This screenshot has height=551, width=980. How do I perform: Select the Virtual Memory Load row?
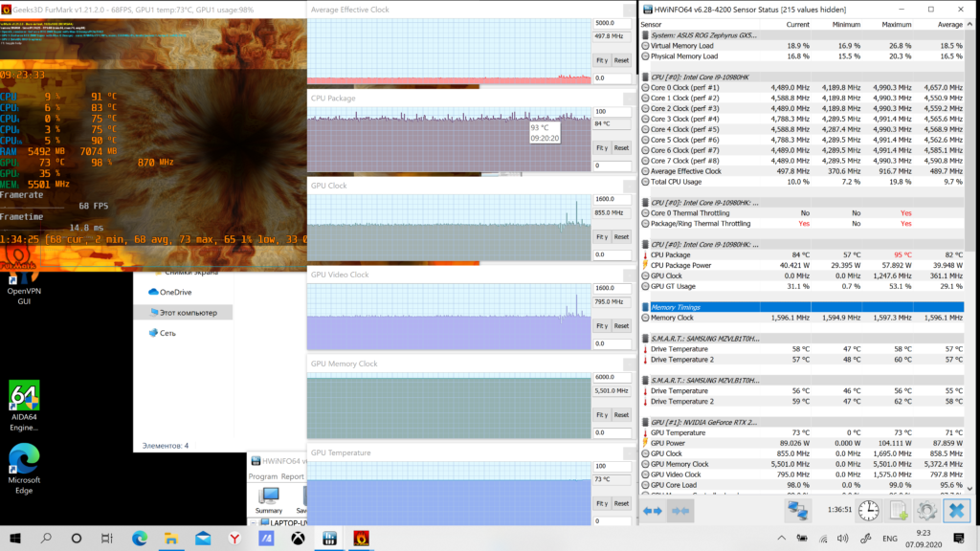tap(803, 46)
